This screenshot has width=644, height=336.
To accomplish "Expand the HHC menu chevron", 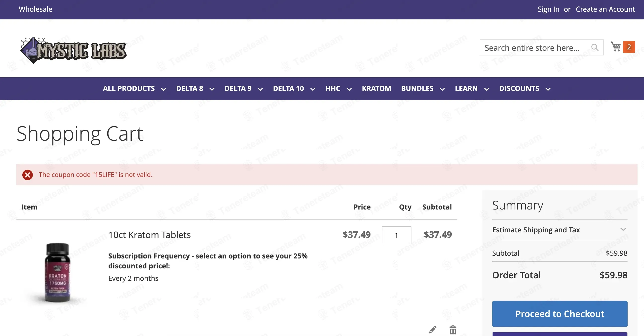I will click(350, 89).
